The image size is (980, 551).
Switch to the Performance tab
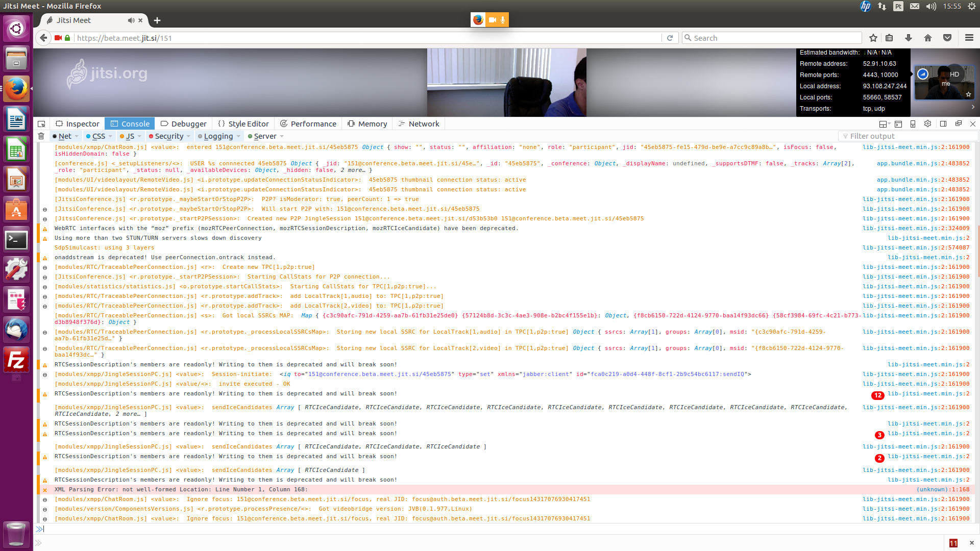[308, 124]
